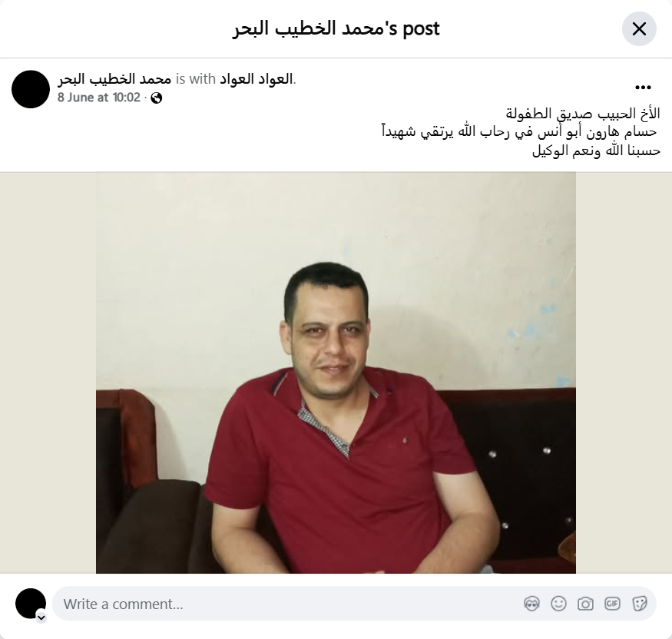Click the Arabic caption text of the post
Viewport: 672px width, 639px height.
click(521, 132)
